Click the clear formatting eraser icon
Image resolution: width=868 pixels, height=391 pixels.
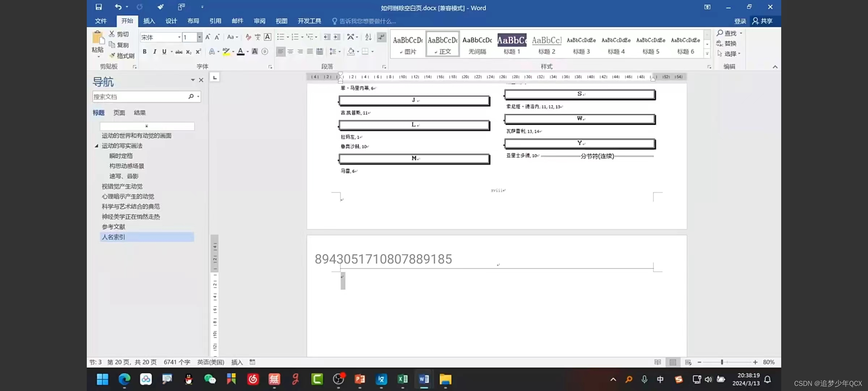tap(248, 37)
